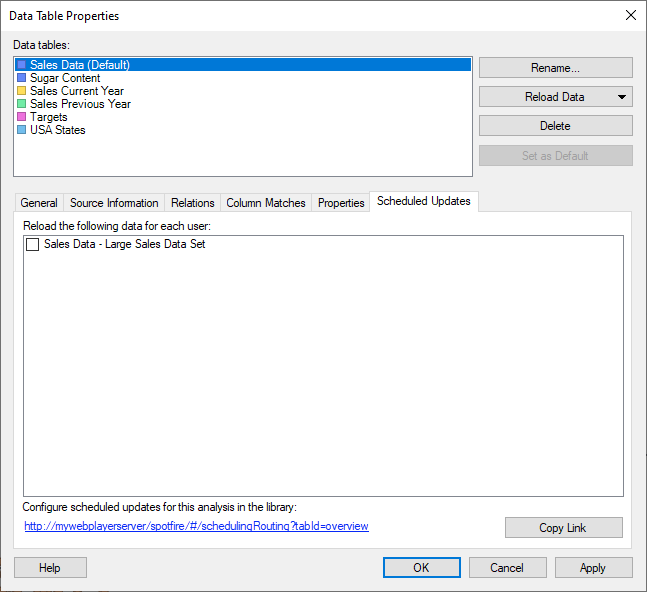Click the Rename... button
This screenshot has height=592, width=647.
tap(555, 68)
